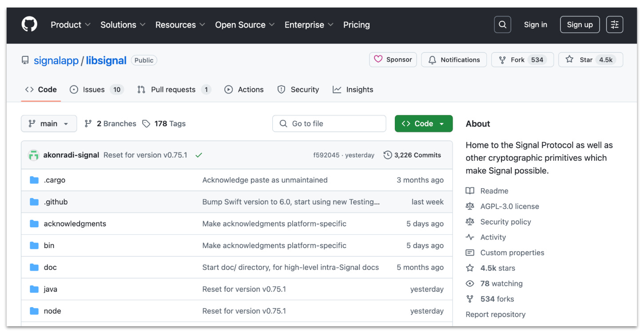
Task: Open the appearance settings slider icon
Action: coord(615,25)
